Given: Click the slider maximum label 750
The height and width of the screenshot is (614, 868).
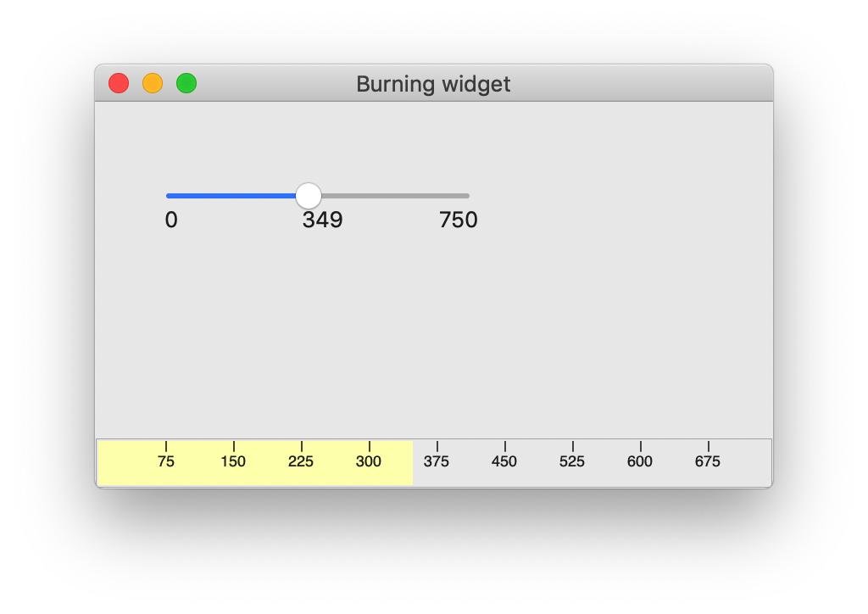Looking at the screenshot, I should 458,220.
